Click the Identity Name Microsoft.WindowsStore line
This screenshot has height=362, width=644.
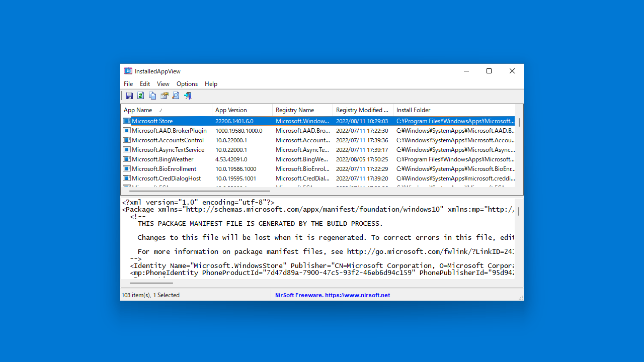(x=322, y=265)
